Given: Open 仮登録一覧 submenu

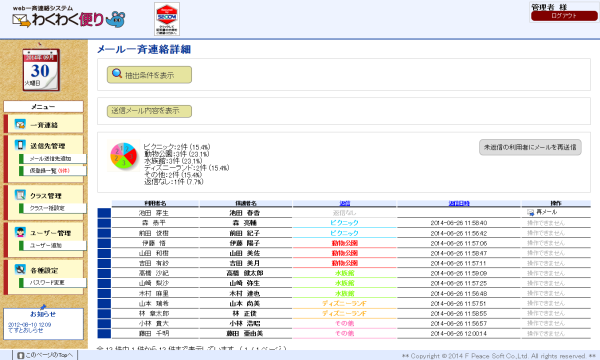Looking at the screenshot, I should click(52, 171).
